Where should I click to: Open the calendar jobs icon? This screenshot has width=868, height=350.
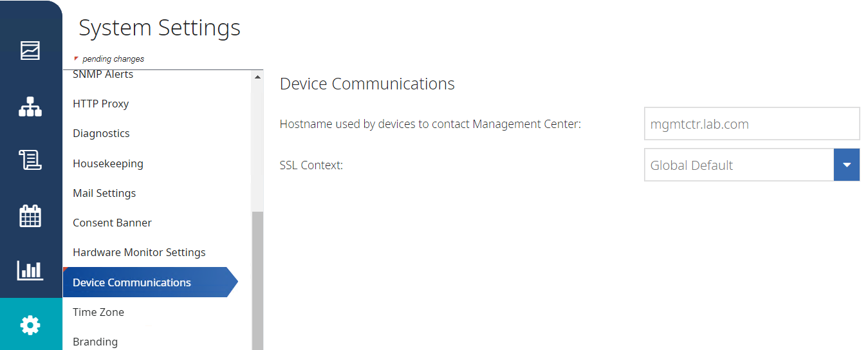click(30, 216)
